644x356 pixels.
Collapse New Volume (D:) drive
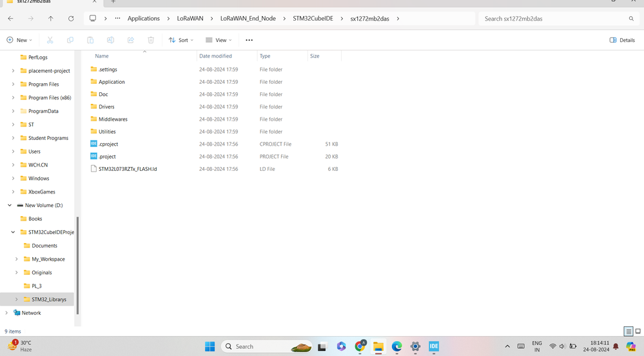[x=10, y=205]
